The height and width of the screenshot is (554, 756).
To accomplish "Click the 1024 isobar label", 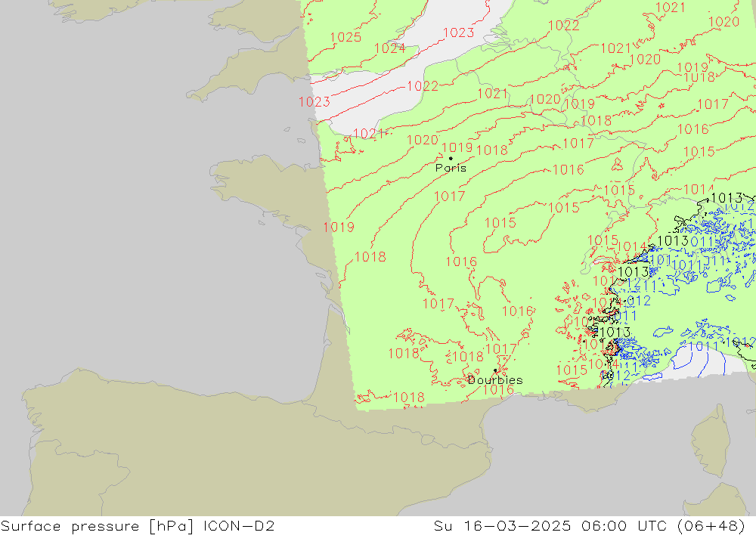I will point(389,48).
